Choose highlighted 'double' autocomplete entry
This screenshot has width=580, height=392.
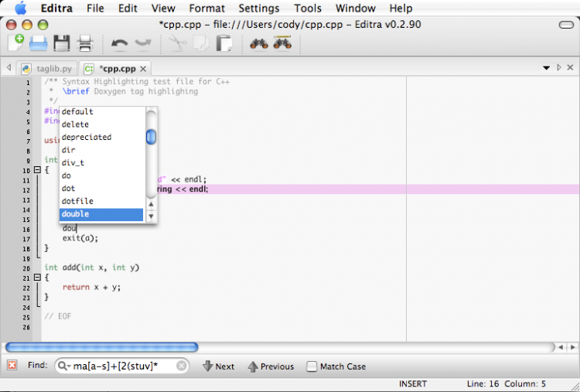101,214
